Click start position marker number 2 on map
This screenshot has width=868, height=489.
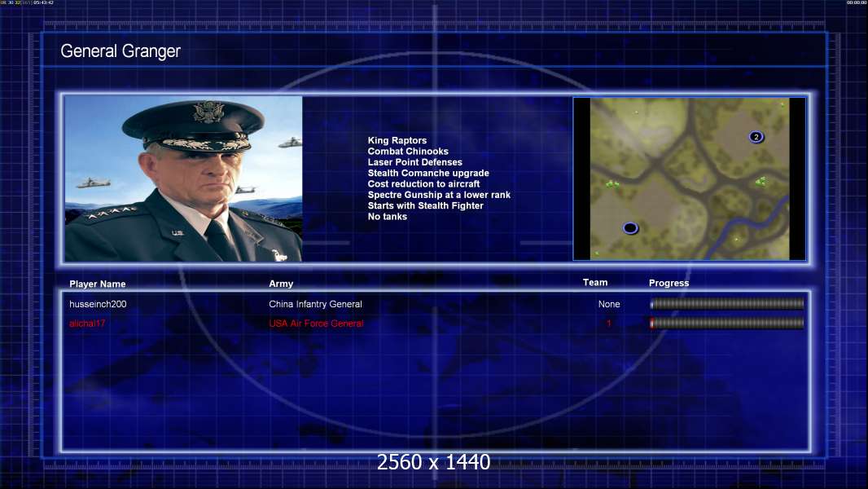(756, 137)
